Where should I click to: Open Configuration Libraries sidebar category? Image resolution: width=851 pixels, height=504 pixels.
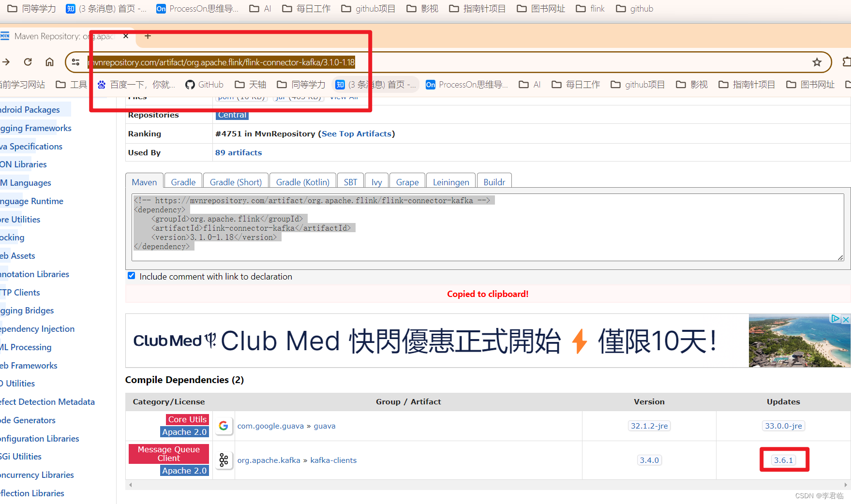coord(40,439)
